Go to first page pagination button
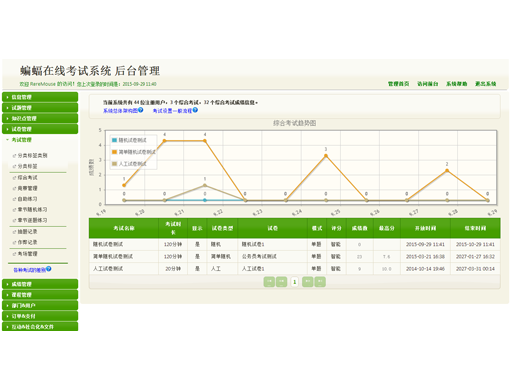510x390 pixels. point(269,282)
